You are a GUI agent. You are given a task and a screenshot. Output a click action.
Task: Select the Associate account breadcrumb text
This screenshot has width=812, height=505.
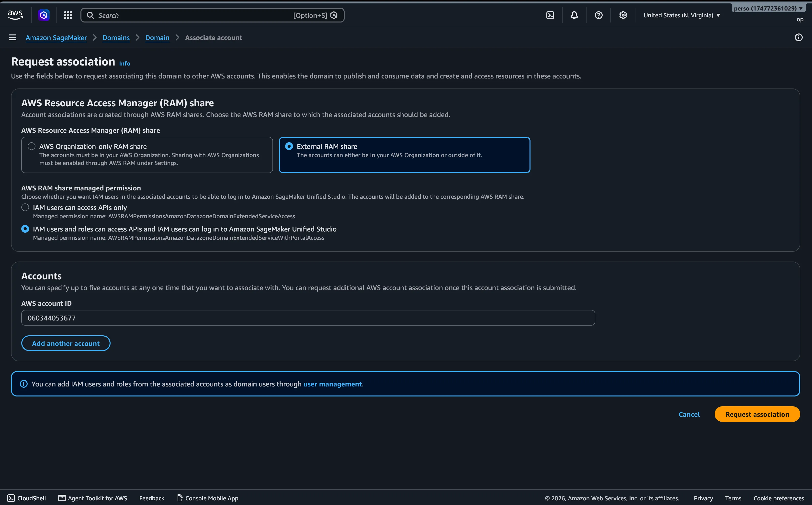pyautogui.click(x=214, y=38)
